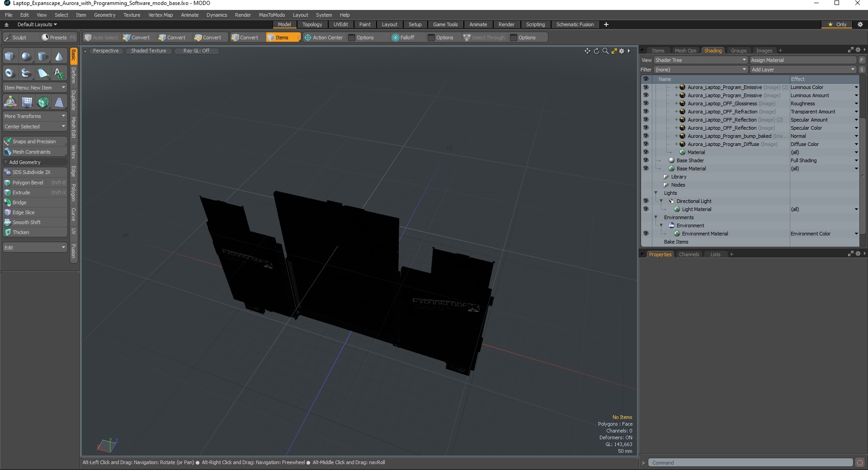Switch to the Topology layout tab
Screen dimensions: 868x470
(x=312, y=24)
